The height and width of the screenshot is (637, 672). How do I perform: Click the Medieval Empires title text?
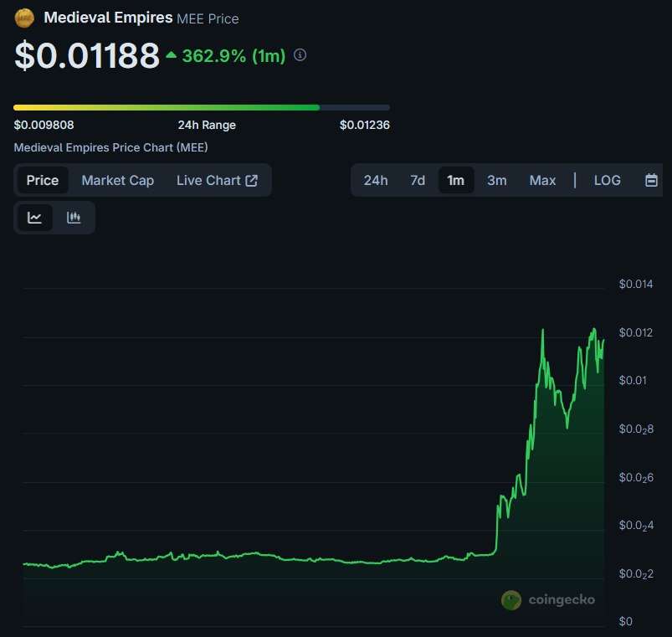(x=109, y=18)
